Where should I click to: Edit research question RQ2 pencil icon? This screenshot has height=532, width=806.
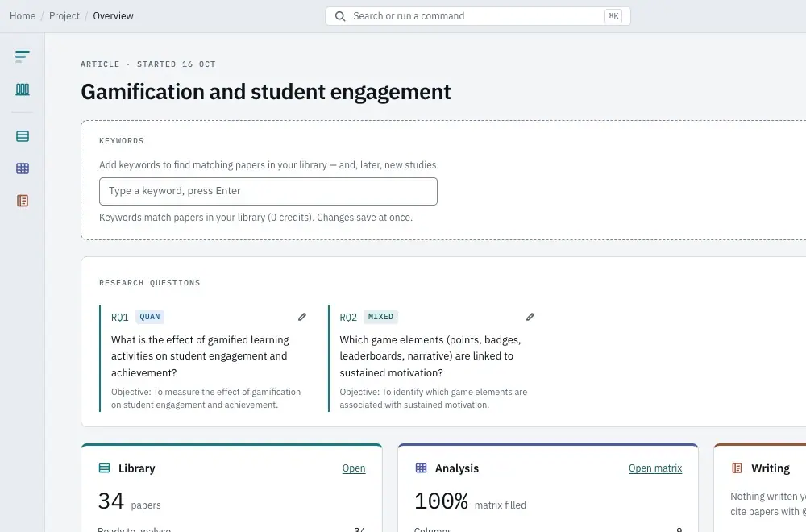click(530, 317)
